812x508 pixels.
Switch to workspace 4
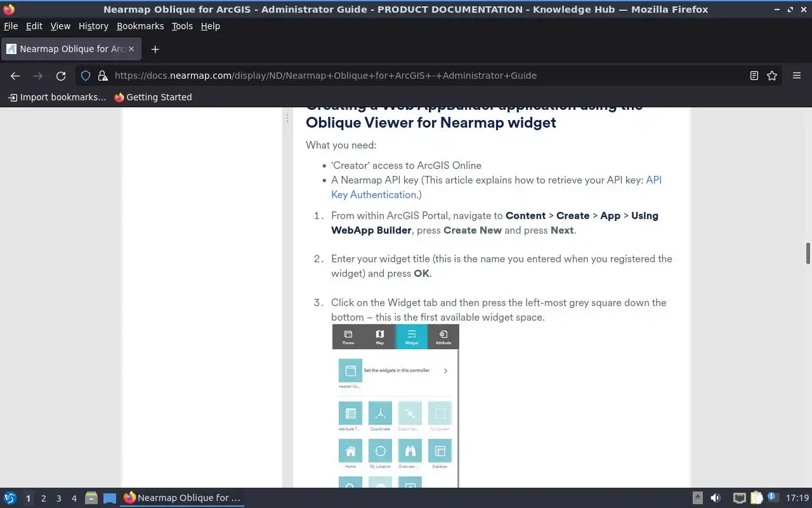(74, 498)
